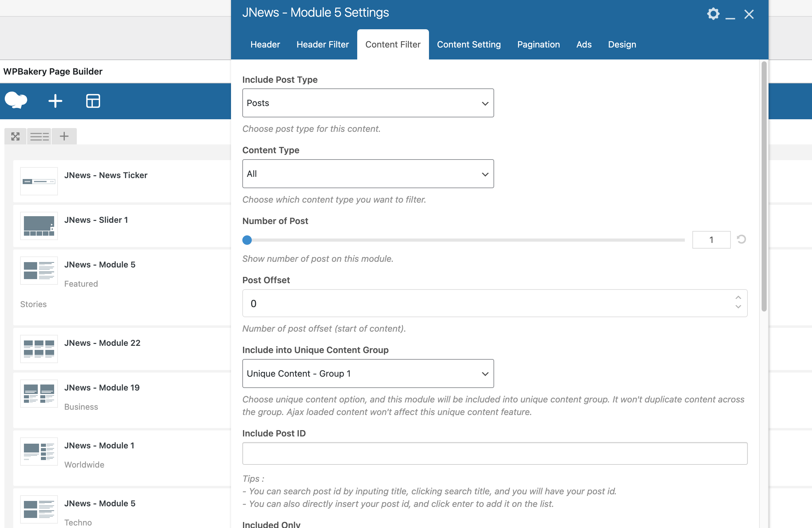Click the WPBakery cloud logo icon
The image size is (812, 528).
pyautogui.click(x=16, y=101)
